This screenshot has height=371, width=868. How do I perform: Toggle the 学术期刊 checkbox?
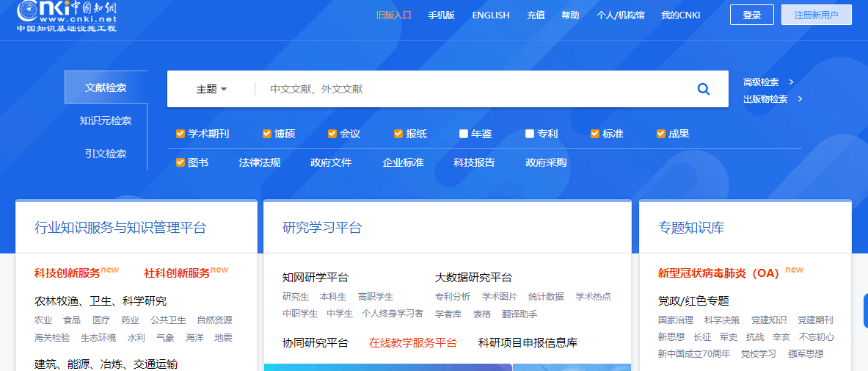pos(180,134)
